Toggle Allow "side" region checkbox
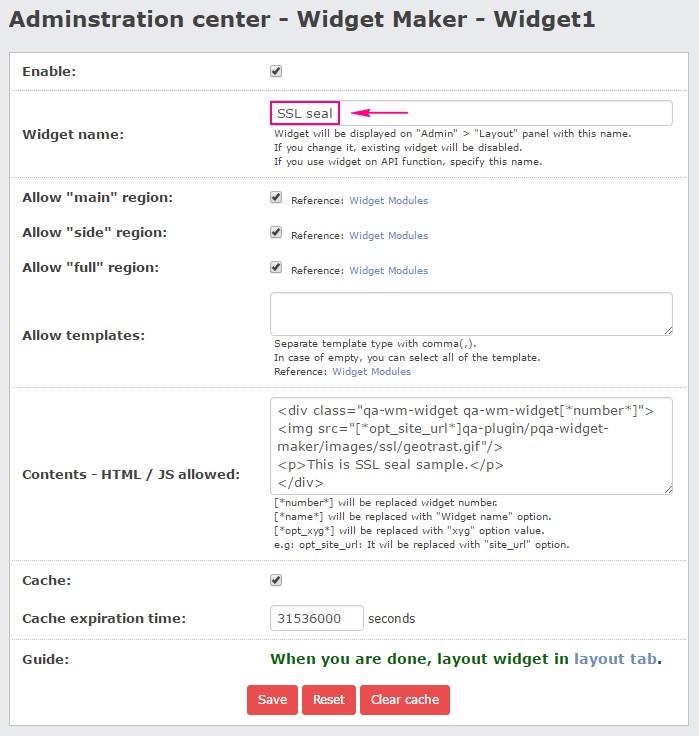Viewport: 699px width, 736px height. [276, 233]
